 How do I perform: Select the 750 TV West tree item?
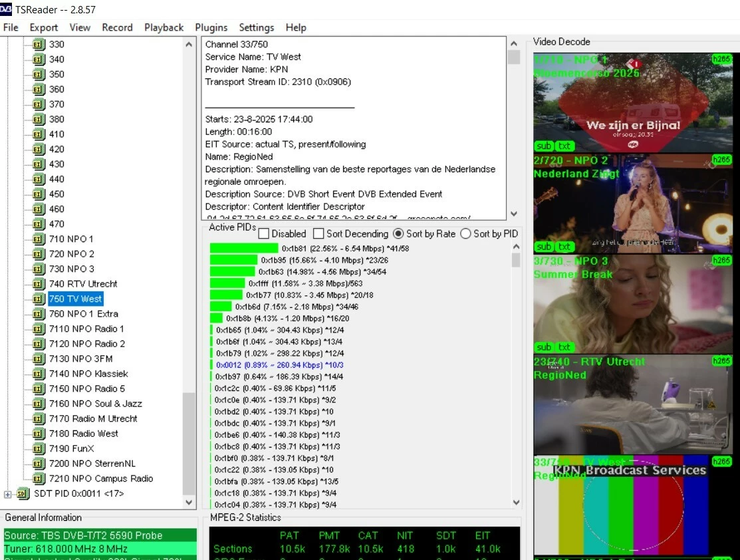(76, 299)
